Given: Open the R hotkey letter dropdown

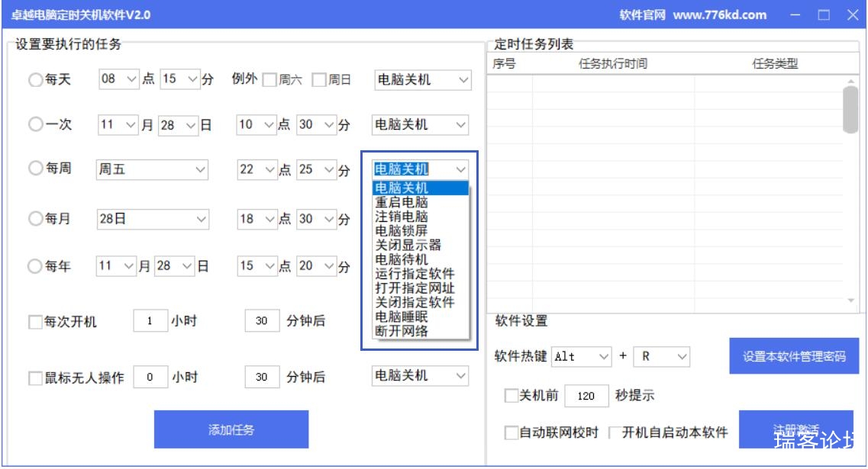Looking at the screenshot, I should click(x=662, y=357).
